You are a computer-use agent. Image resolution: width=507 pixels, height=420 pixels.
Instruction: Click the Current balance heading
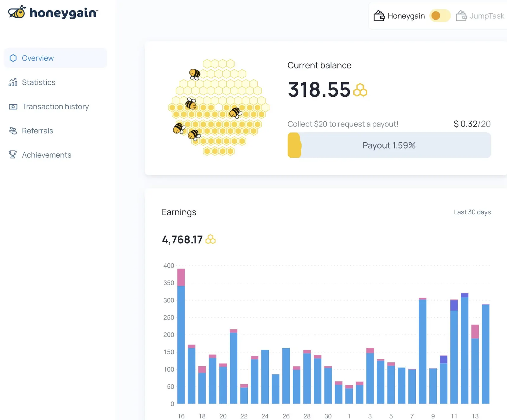(x=319, y=65)
